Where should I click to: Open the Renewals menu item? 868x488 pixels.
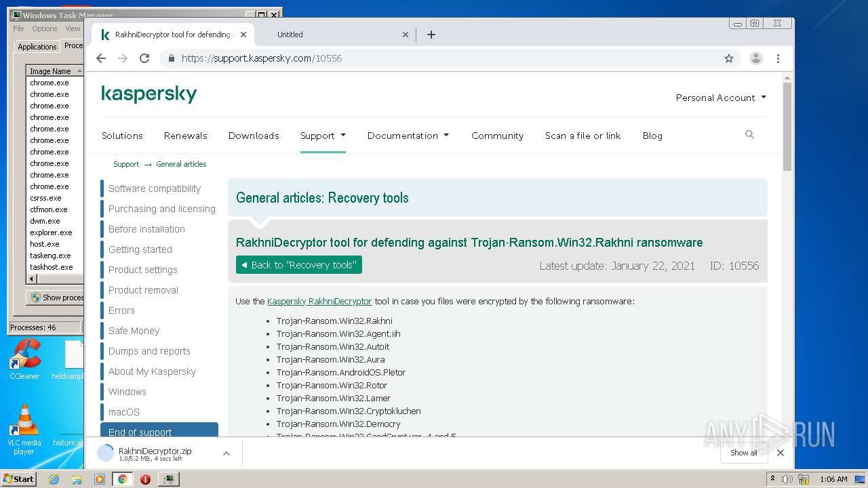click(186, 136)
